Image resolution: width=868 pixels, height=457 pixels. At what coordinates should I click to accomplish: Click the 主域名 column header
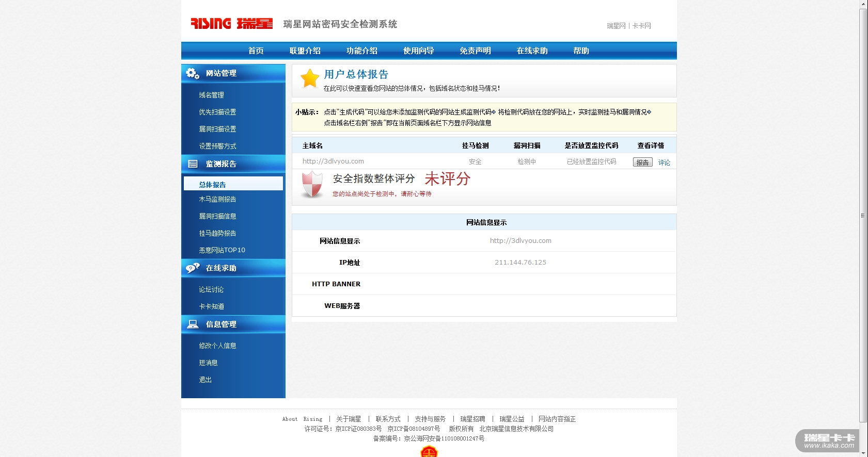coord(313,146)
